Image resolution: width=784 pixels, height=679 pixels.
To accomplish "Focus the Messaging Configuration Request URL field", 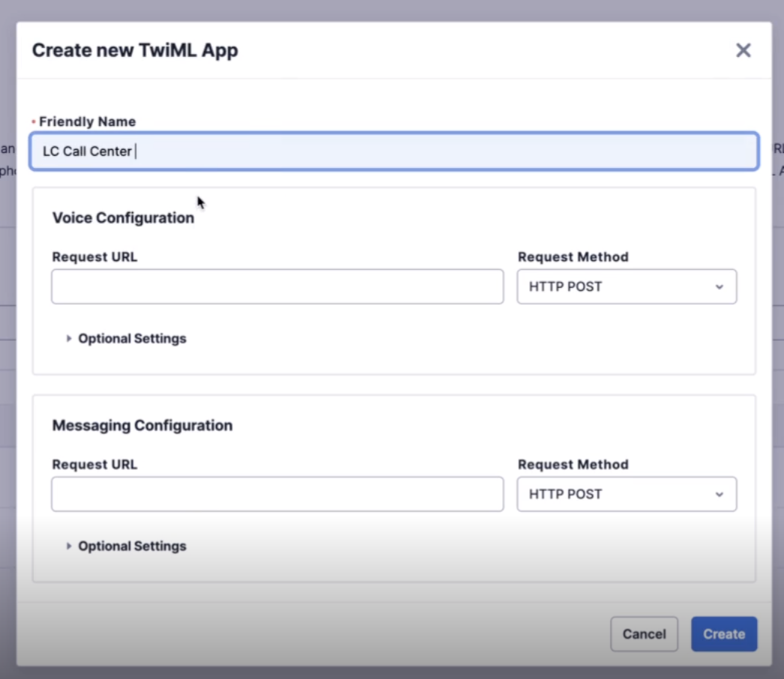I will (277, 494).
